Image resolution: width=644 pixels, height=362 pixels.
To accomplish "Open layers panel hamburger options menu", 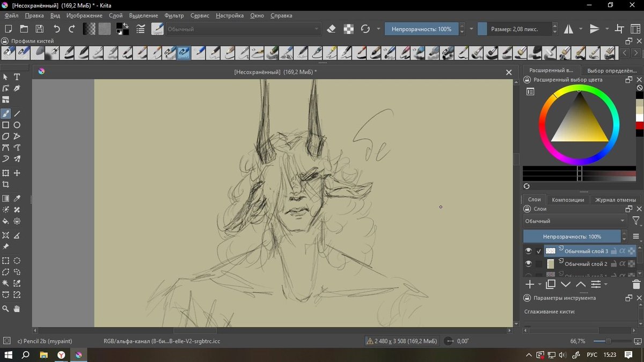I will click(636, 237).
